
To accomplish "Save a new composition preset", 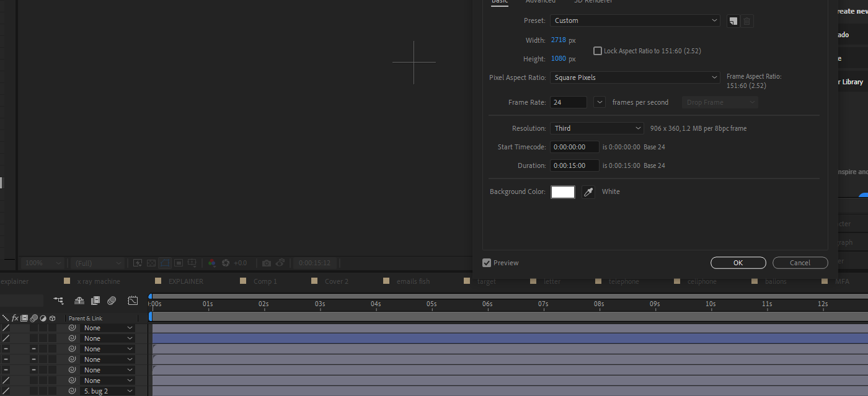I will 733,20.
